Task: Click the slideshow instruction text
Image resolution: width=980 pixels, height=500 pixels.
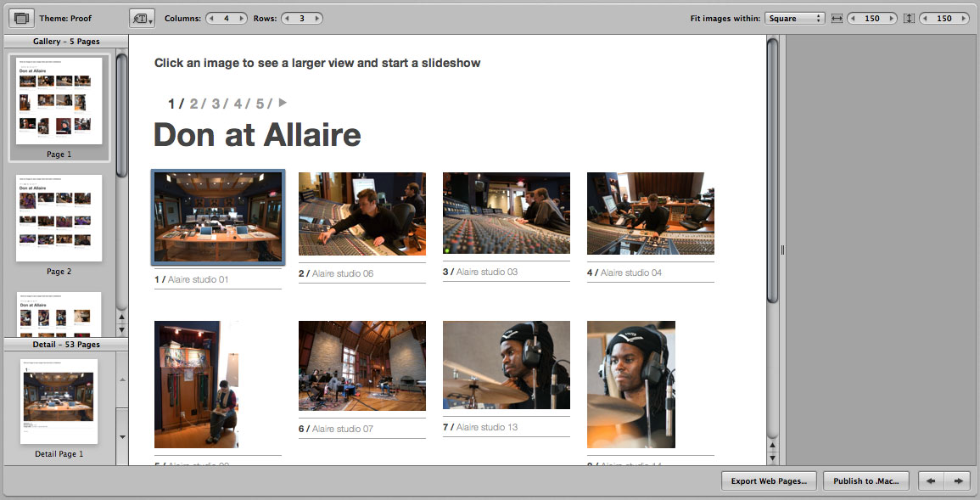Action: (x=317, y=63)
